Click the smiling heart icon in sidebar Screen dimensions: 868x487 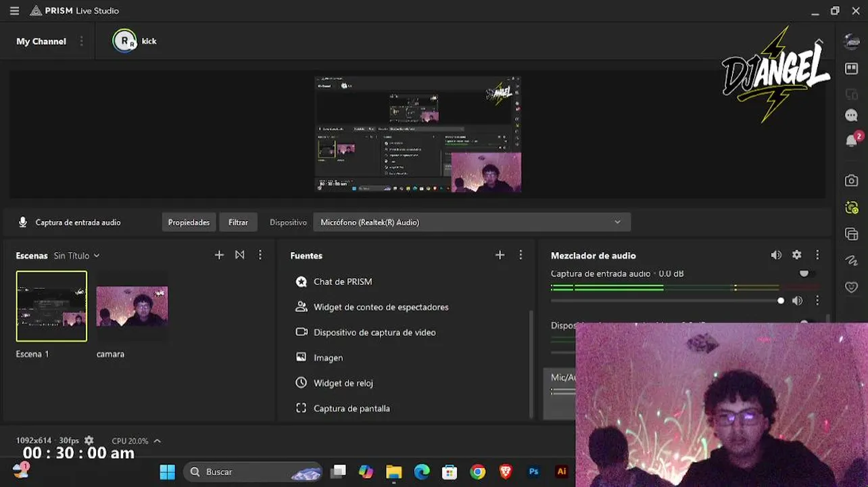point(852,287)
